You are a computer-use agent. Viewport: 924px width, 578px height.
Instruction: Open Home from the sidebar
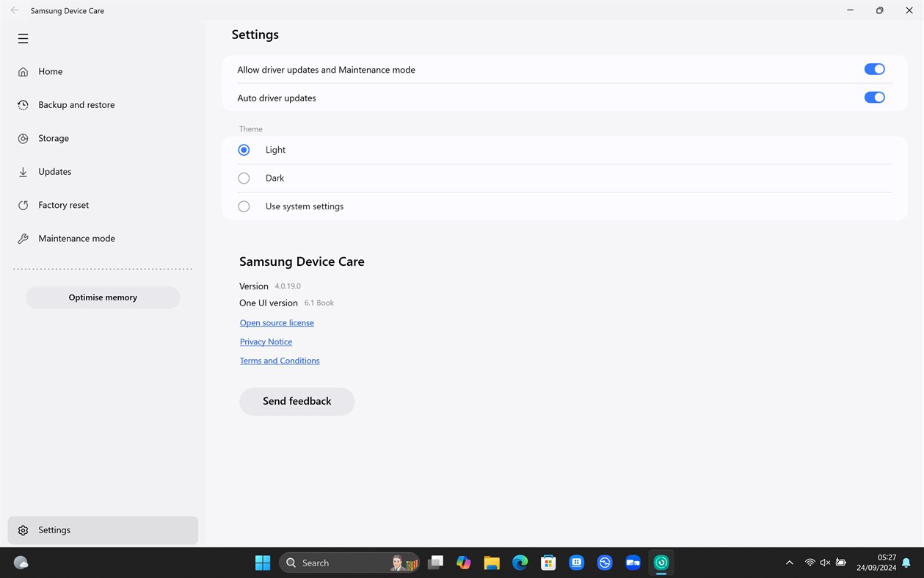click(50, 71)
